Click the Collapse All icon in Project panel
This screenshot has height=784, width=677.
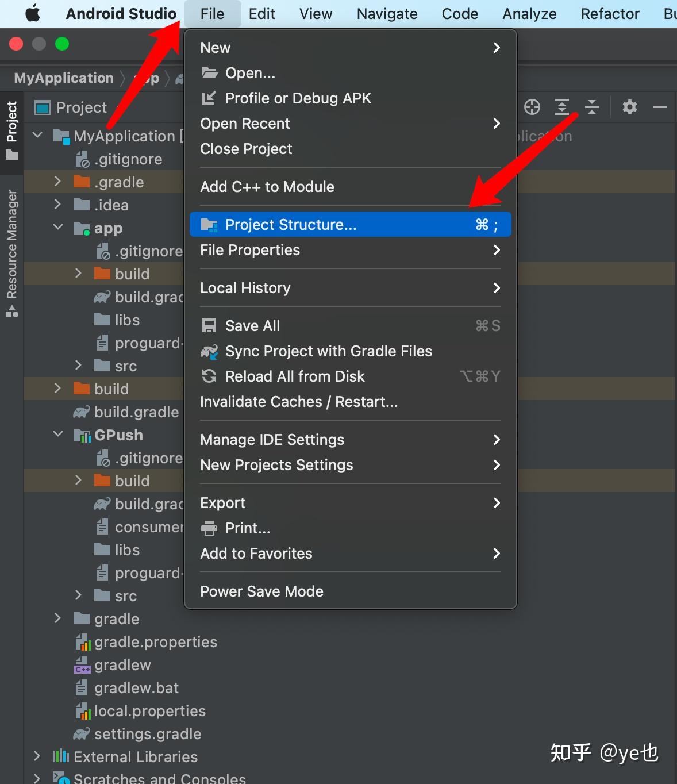click(x=591, y=107)
